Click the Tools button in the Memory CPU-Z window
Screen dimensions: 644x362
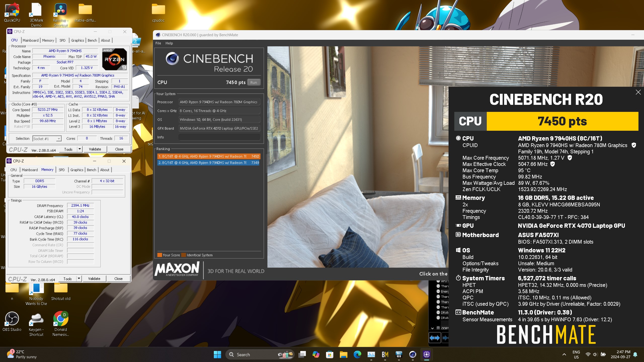click(x=67, y=279)
